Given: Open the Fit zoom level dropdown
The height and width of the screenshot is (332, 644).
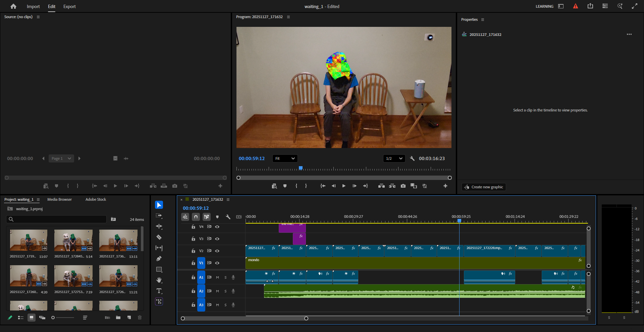Looking at the screenshot, I should click(x=285, y=158).
